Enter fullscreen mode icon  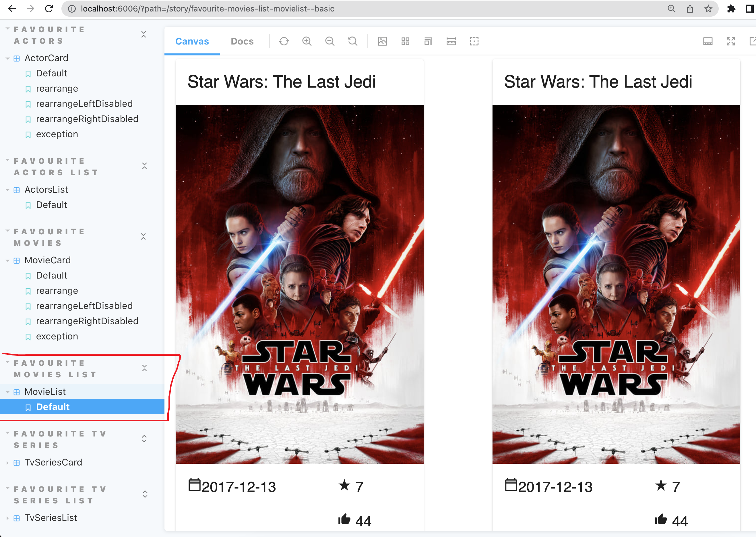click(730, 41)
